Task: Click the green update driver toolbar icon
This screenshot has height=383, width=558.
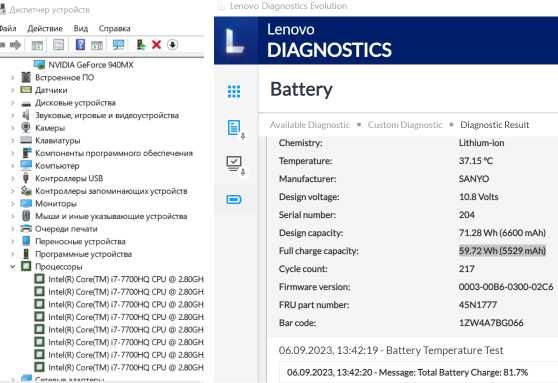Action: 141,44
